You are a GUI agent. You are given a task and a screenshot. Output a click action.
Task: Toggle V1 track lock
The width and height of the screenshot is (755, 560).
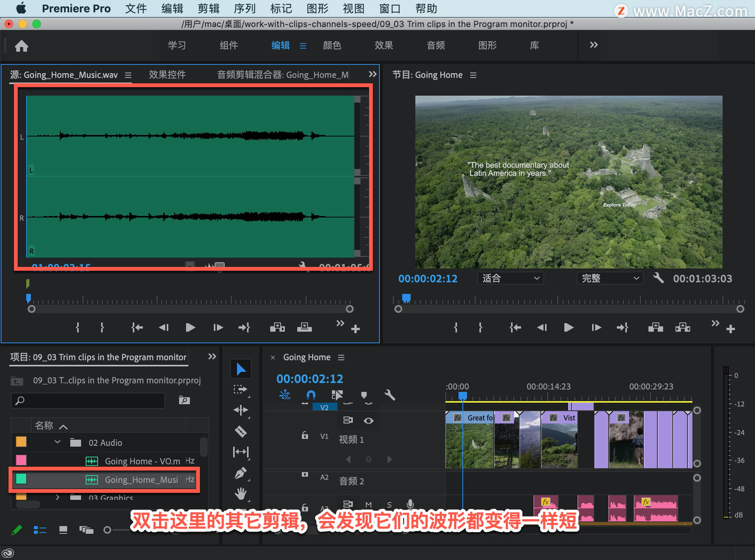coord(305,435)
